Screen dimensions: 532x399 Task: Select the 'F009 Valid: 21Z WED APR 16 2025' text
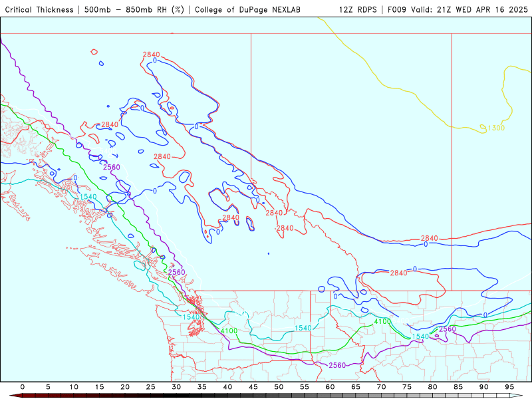[458, 9]
